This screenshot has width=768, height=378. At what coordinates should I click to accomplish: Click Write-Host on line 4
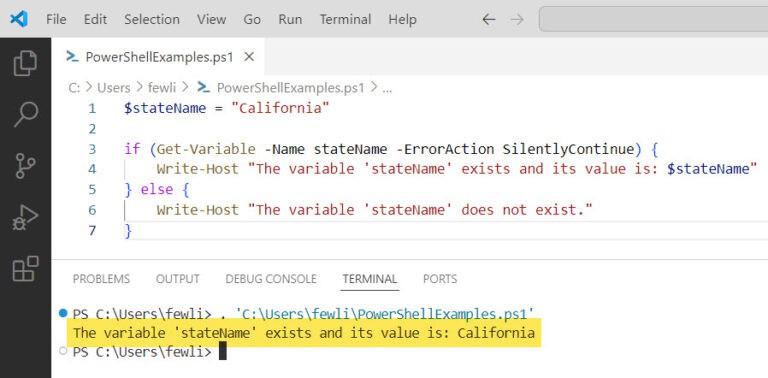click(197, 169)
